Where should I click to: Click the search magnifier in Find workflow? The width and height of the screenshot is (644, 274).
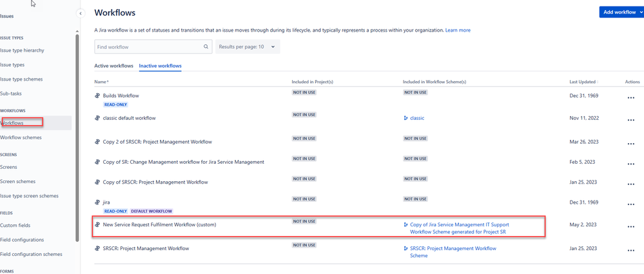coord(206,47)
